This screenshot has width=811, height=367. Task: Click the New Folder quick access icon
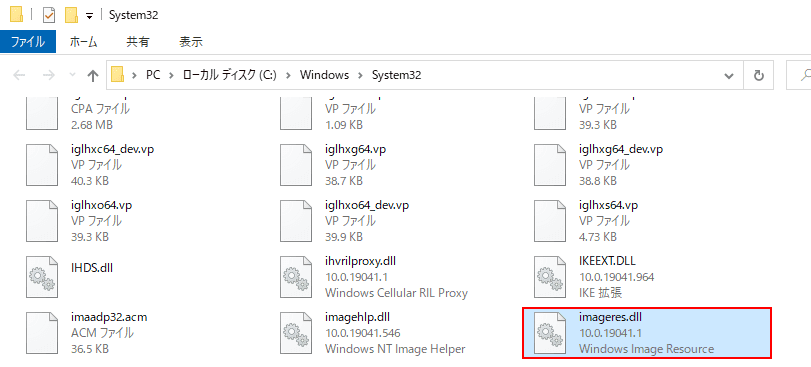click(x=71, y=16)
